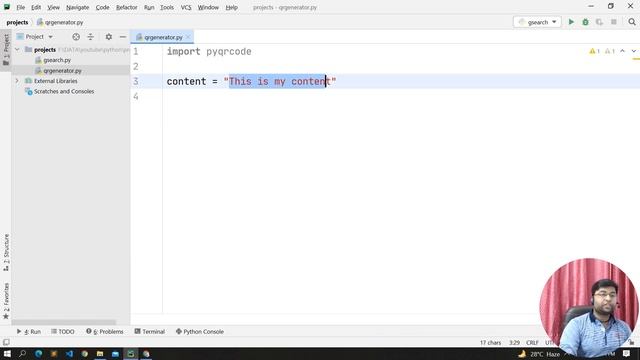Viewport: 640px width, 360px height.
Task: Run with coverage icon in toolbar
Action: pos(599,22)
